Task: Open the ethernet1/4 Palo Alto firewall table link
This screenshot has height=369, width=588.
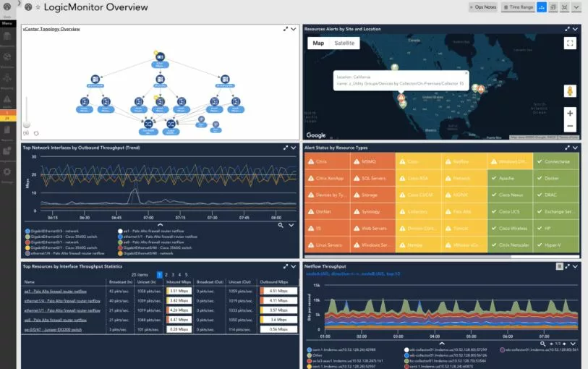Action: point(62,301)
